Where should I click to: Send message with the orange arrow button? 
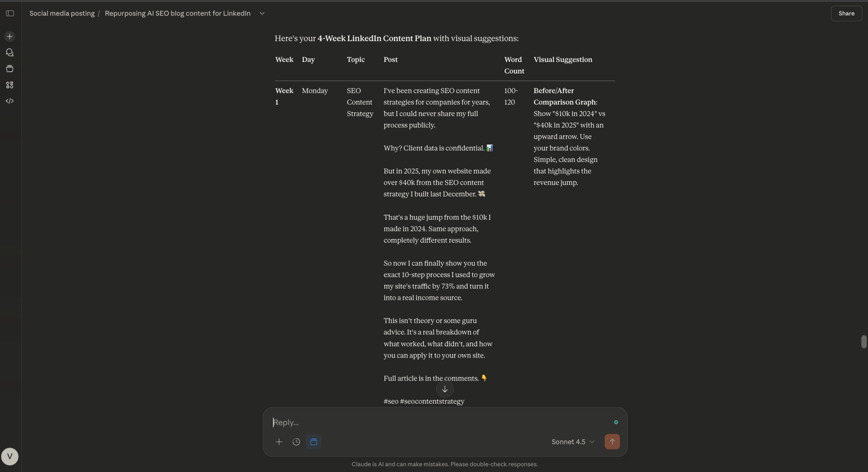[x=612, y=442]
